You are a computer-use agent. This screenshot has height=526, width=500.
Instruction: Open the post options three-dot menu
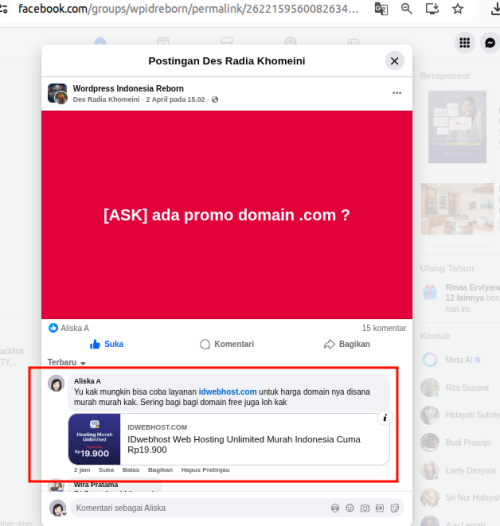397,93
